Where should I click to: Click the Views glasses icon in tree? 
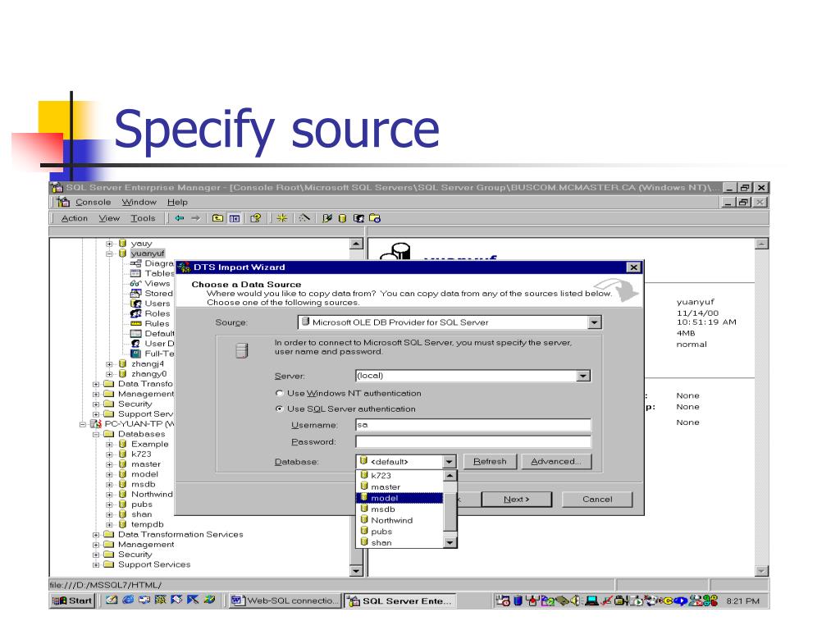coord(135,283)
